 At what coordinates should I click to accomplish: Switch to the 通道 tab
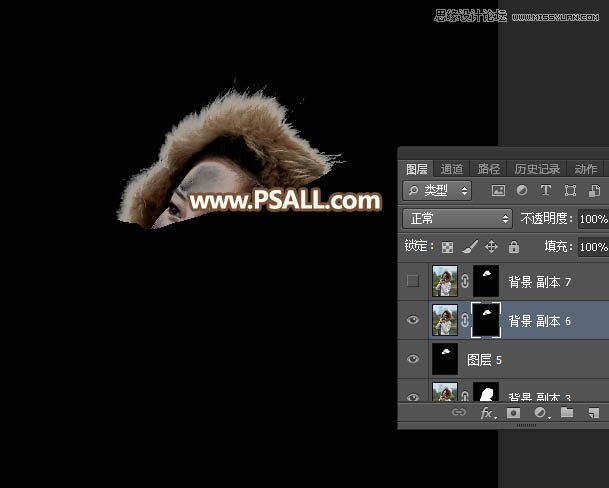(451, 169)
